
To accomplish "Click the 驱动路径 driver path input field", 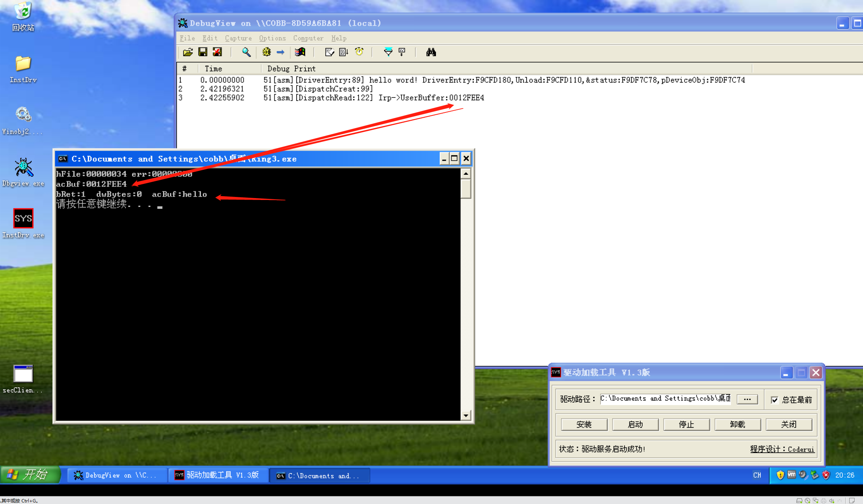I will coord(665,399).
